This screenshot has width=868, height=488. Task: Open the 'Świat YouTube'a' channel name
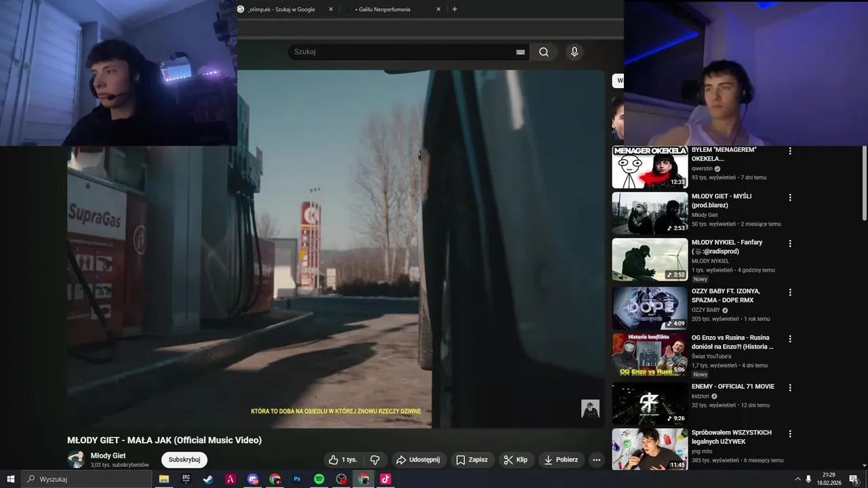coord(711,356)
